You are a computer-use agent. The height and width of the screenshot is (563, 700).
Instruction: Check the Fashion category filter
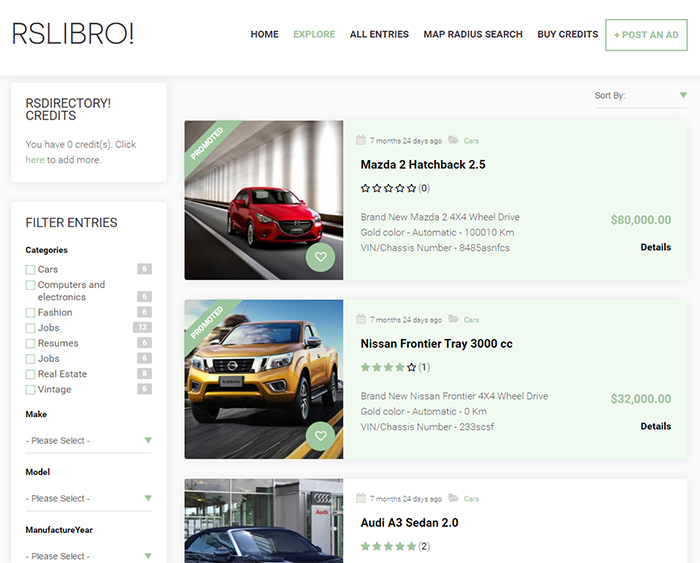point(30,313)
